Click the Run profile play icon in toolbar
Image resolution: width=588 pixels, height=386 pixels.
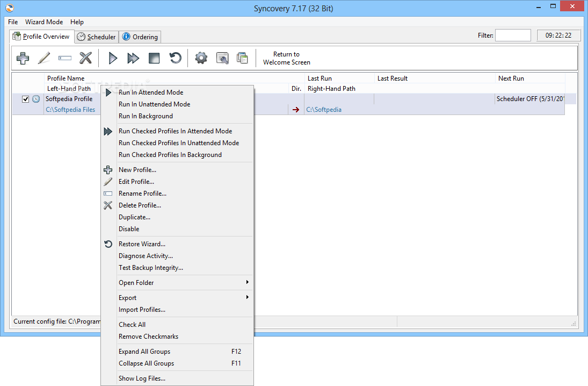click(x=113, y=58)
